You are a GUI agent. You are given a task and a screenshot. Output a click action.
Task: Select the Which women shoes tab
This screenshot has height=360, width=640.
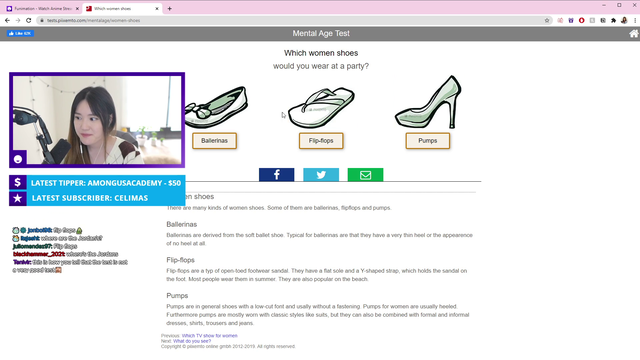point(122,9)
